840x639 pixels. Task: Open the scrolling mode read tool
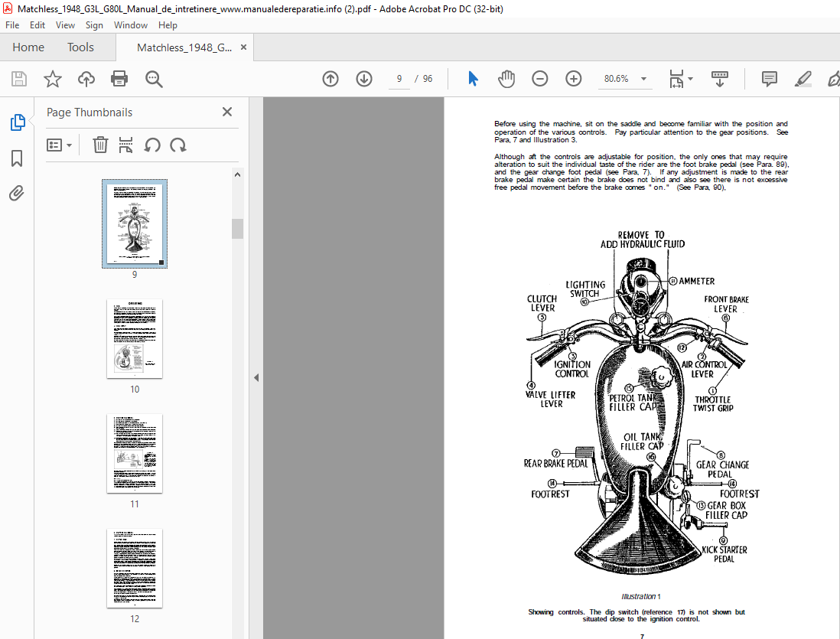pyautogui.click(x=719, y=79)
